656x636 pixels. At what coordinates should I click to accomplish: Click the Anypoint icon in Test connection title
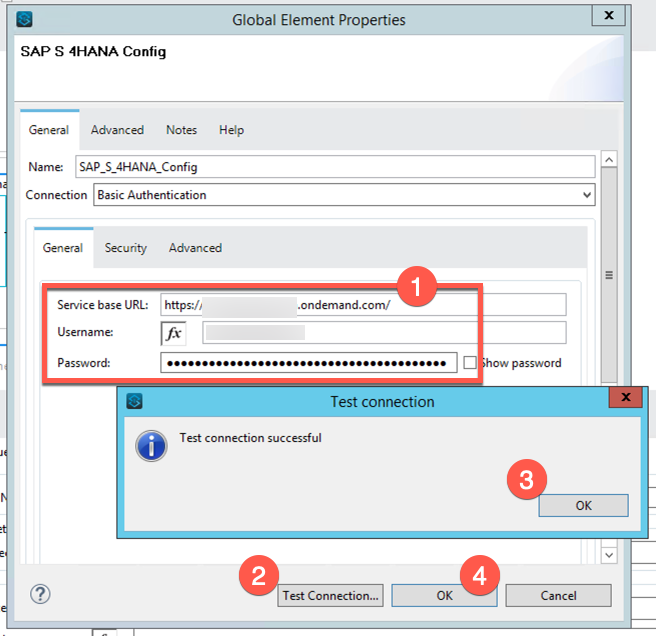coord(134,401)
